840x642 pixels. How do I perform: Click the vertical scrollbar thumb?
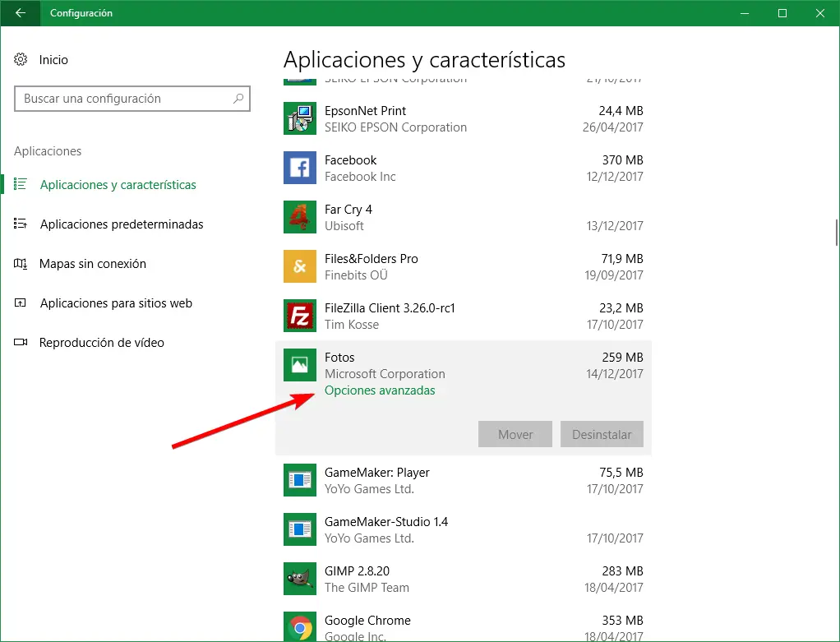tap(836, 232)
